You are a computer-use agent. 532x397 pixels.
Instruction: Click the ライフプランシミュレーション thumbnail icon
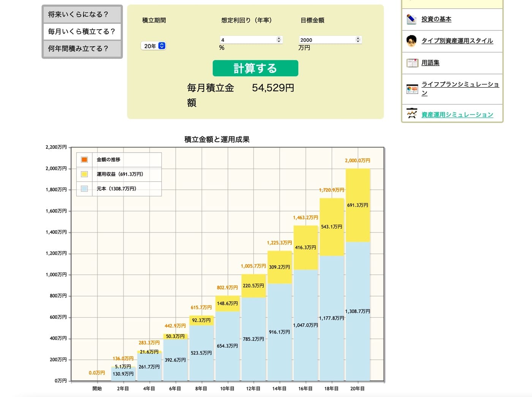coord(412,89)
